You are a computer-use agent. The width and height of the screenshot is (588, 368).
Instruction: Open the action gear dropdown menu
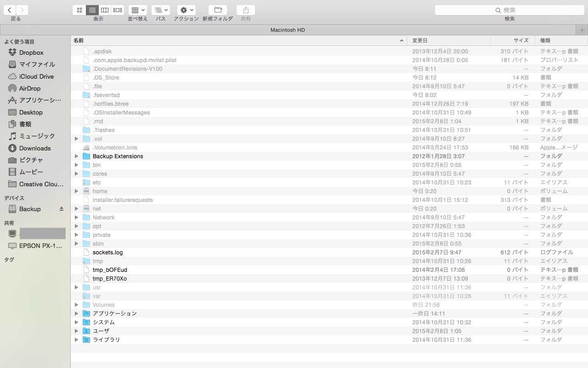(x=187, y=10)
